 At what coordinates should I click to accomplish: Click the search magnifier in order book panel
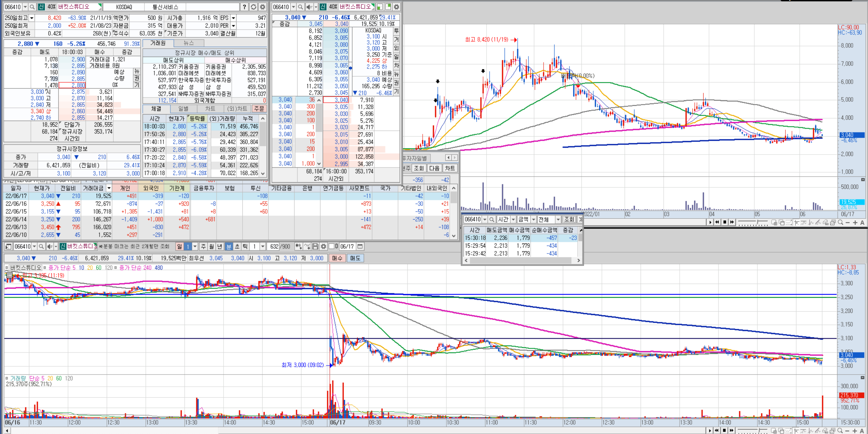[301, 7]
